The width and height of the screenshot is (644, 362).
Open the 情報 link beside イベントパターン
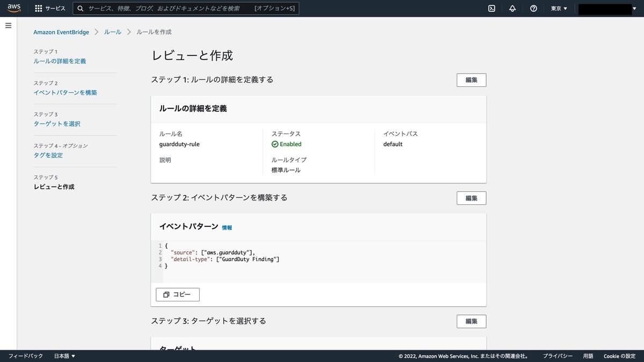[227, 227]
